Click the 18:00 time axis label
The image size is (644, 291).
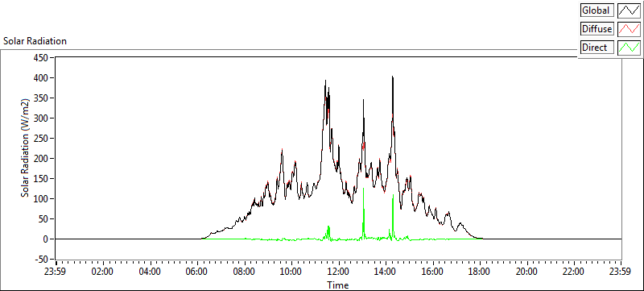[479, 272]
